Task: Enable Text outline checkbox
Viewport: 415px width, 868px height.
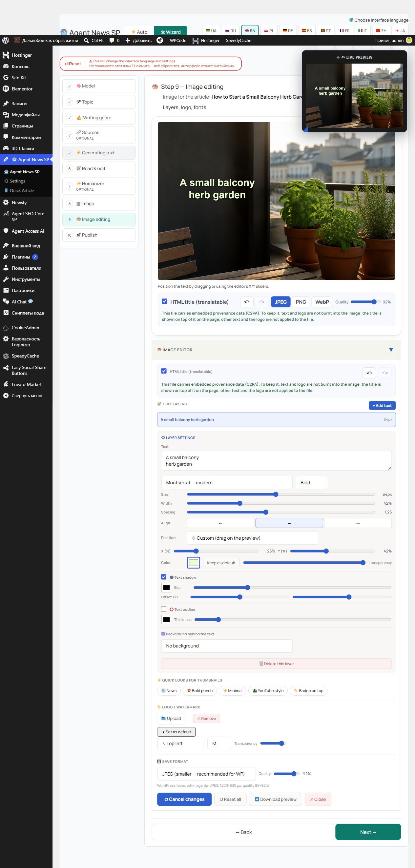Action: [164, 609]
